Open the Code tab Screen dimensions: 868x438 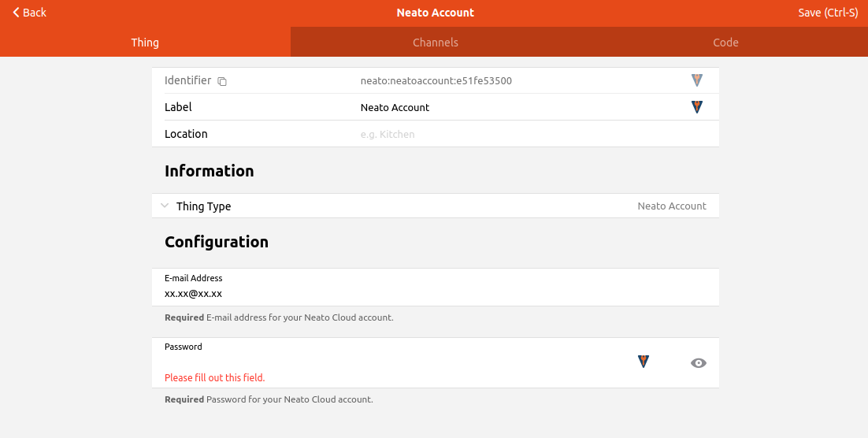pyautogui.click(x=725, y=43)
